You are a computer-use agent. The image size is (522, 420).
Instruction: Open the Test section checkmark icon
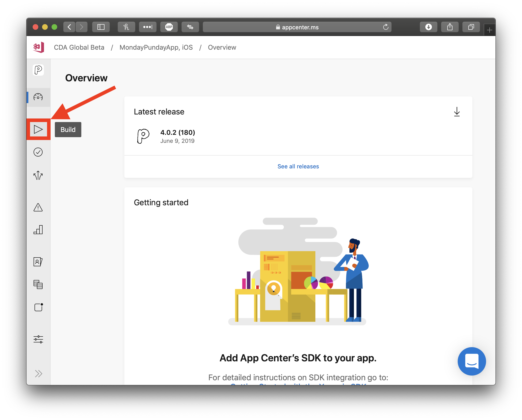[38, 152]
